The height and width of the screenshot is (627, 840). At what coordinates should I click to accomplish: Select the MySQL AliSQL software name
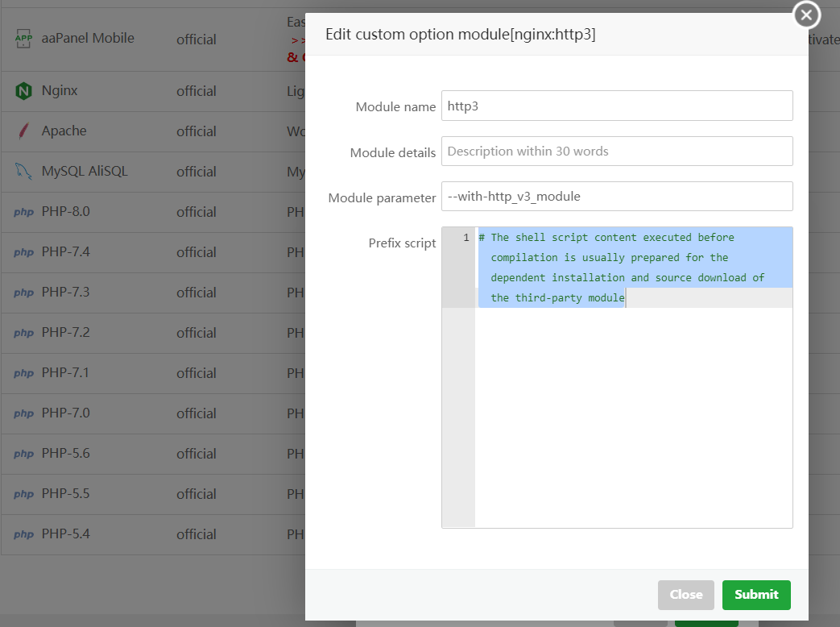click(x=85, y=171)
